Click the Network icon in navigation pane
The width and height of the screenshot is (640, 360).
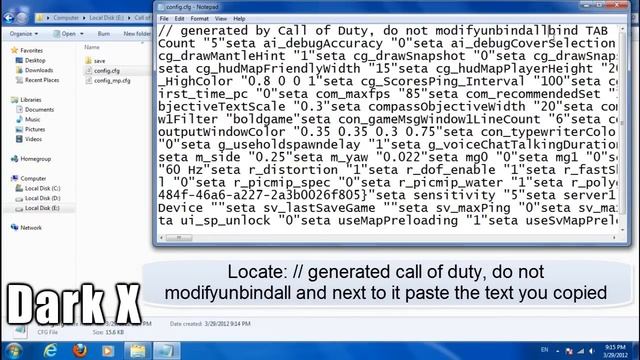click(x=14, y=227)
